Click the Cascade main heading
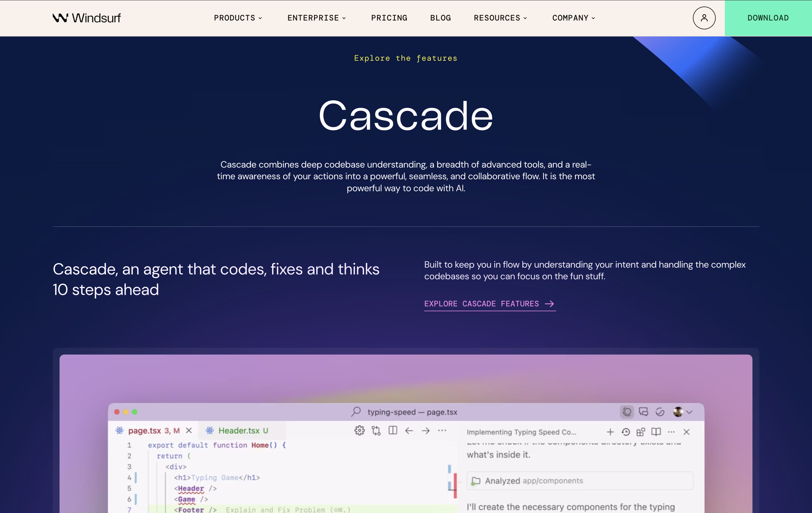This screenshot has height=513, width=812. click(406, 116)
